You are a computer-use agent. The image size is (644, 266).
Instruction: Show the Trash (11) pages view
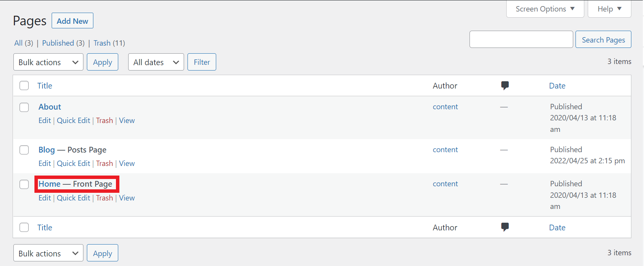[x=102, y=43]
